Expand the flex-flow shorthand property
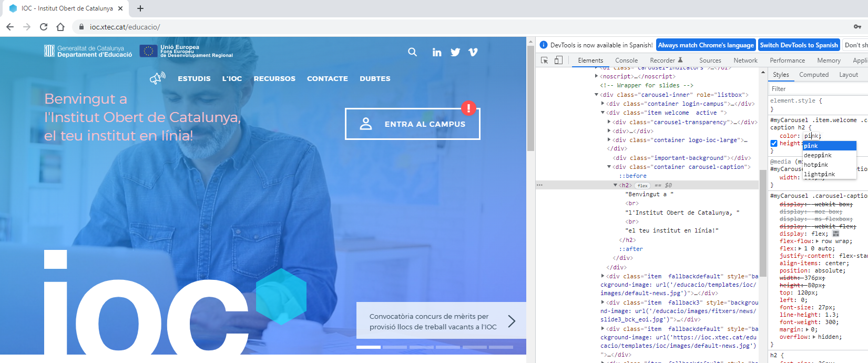The height and width of the screenshot is (363, 868). pos(817,241)
